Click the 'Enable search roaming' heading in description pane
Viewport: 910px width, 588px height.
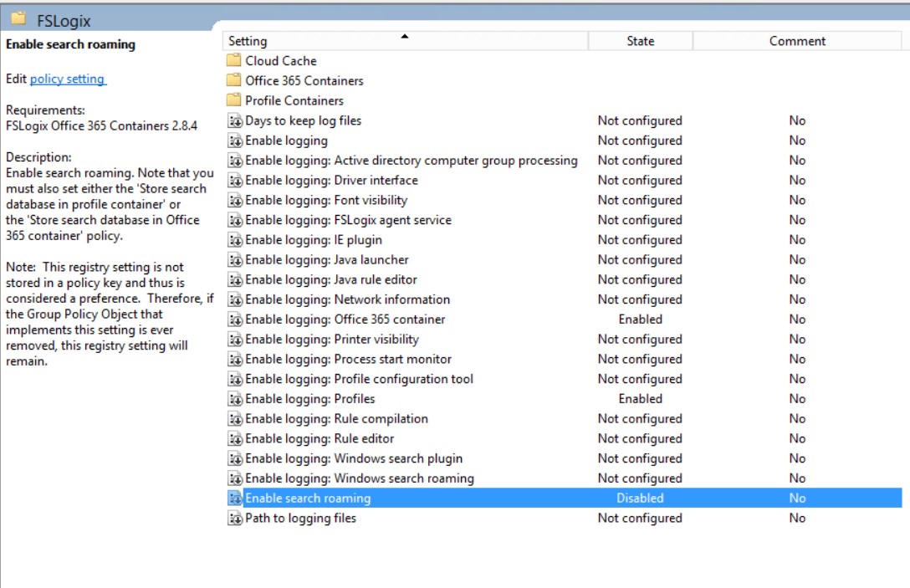[x=70, y=44]
